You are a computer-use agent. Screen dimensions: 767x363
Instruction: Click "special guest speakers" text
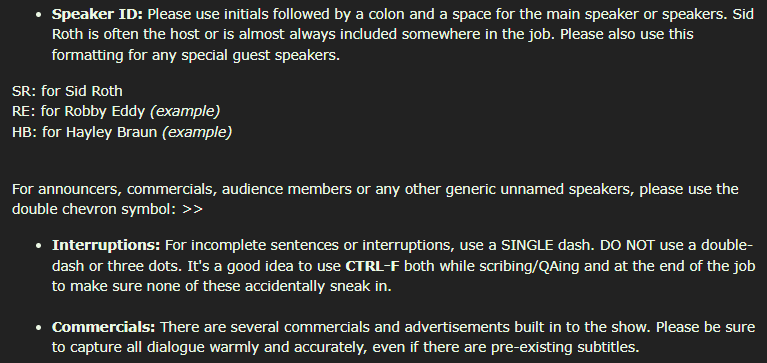click(x=260, y=55)
